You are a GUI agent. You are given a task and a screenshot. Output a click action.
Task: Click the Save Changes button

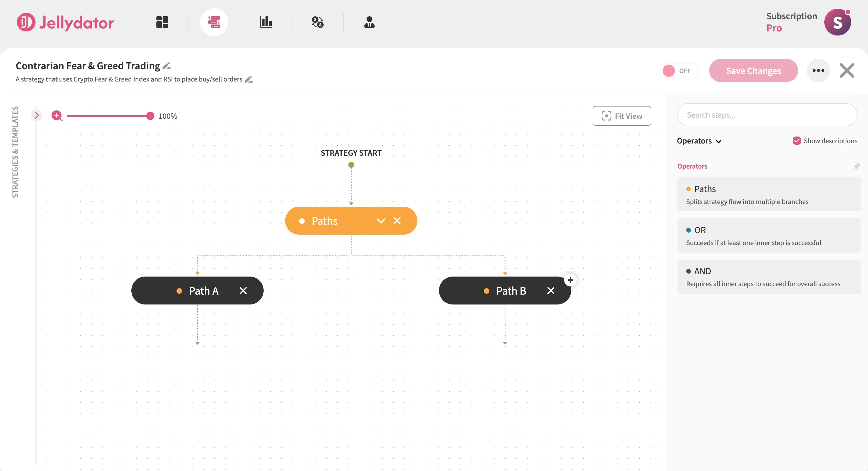click(x=754, y=71)
